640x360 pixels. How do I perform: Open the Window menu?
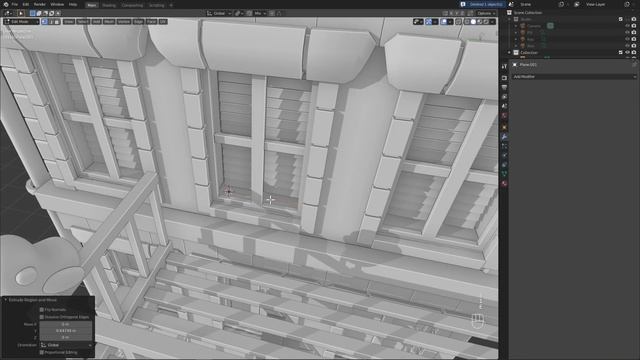[57, 4]
